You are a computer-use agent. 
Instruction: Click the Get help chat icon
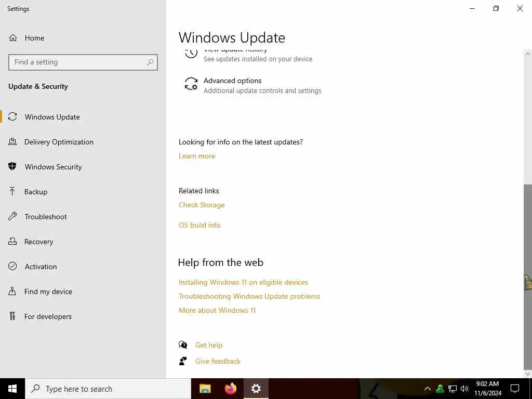[x=183, y=345]
